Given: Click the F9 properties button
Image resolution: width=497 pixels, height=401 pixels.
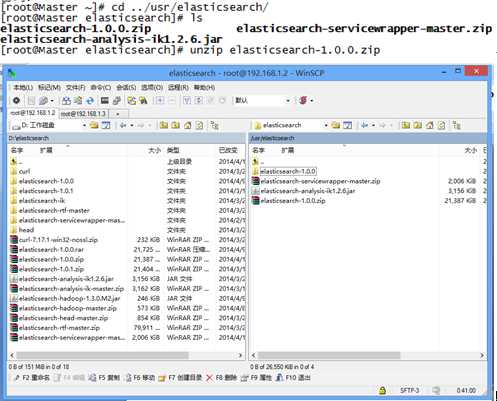Looking at the screenshot, I should click(256, 378).
